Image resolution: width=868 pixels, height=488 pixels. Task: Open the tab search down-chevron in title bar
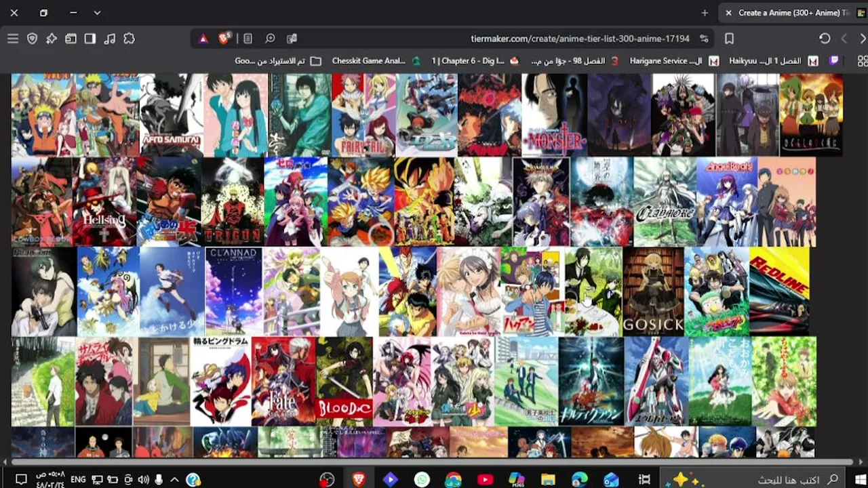pyautogui.click(x=97, y=13)
